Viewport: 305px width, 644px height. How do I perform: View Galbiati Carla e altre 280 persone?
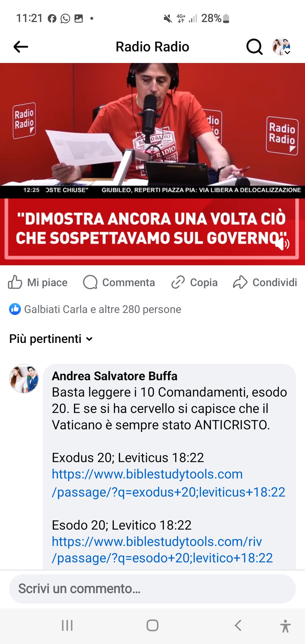[x=103, y=309]
